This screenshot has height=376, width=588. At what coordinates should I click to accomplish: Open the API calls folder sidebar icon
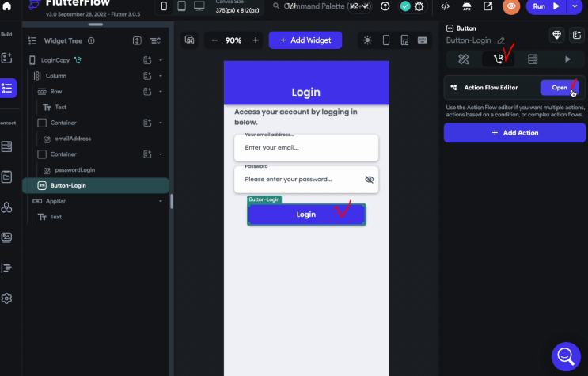click(x=7, y=177)
